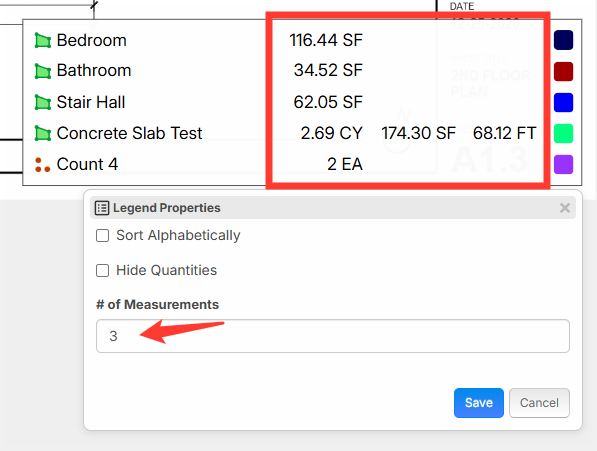Click the Bedroom area takeoff icon
597x451 pixels.
coord(43,40)
